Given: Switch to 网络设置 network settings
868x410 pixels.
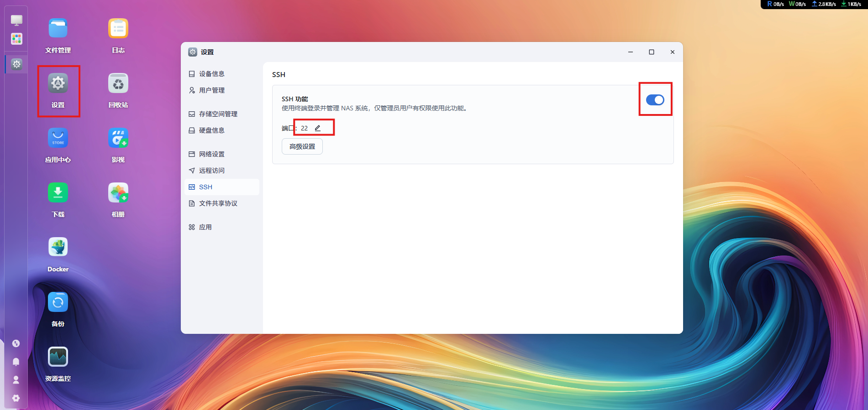Looking at the screenshot, I should click(211, 154).
